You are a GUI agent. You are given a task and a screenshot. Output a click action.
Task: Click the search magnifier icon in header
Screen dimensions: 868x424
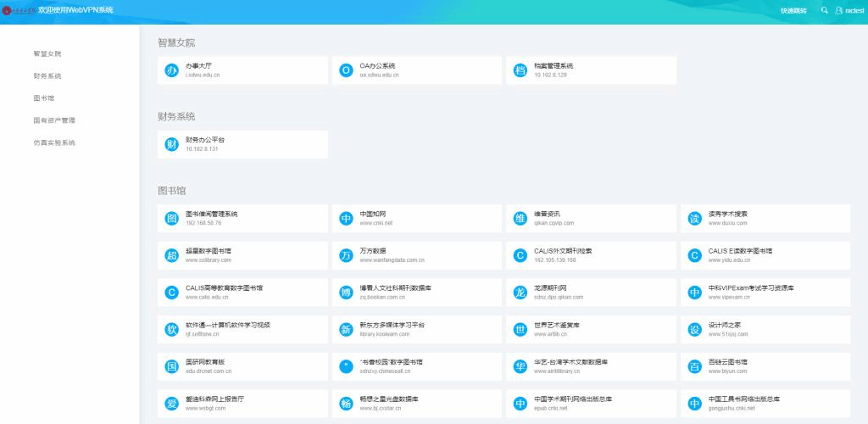tap(824, 10)
